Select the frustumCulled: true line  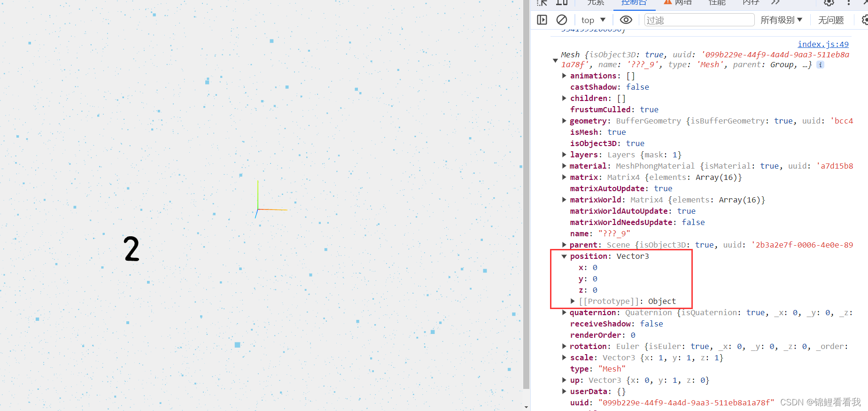tap(614, 109)
